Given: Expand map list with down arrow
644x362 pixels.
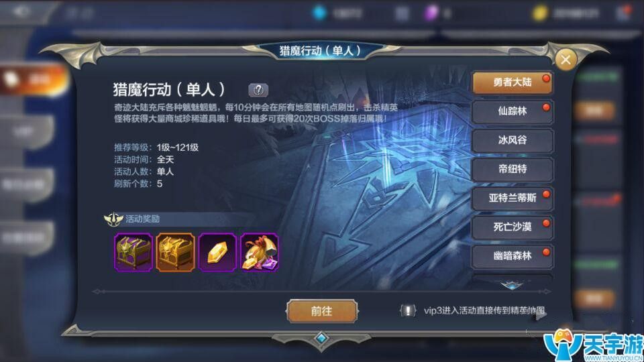Looking at the screenshot, I should point(512,284).
